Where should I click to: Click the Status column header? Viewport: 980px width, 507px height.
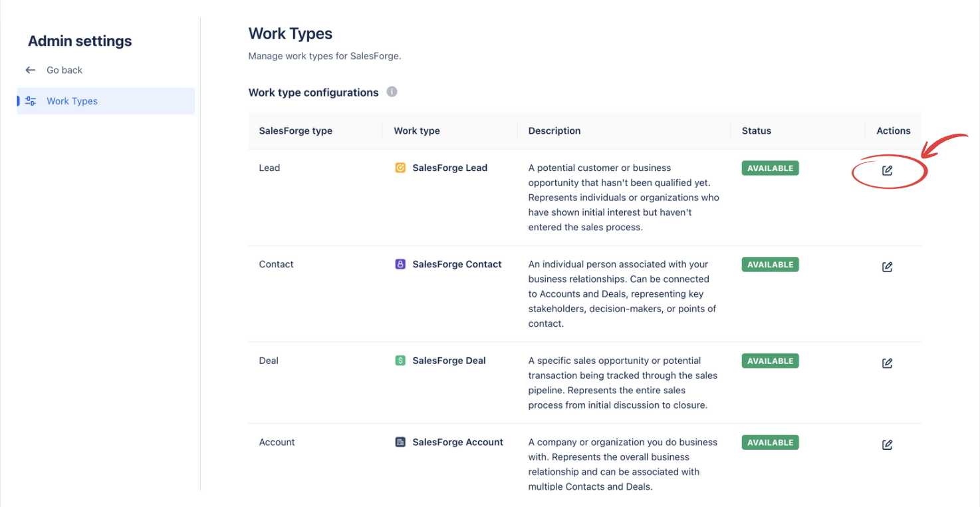coord(757,130)
